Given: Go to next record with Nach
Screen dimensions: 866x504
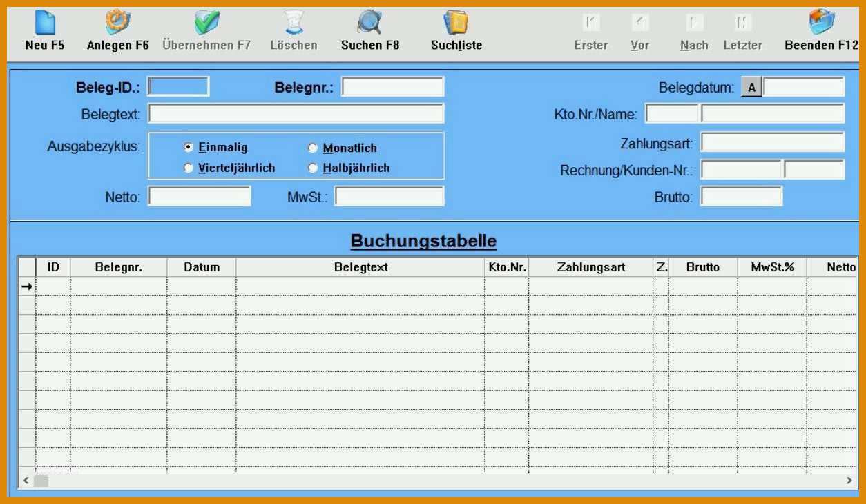Looking at the screenshot, I should click(693, 23).
